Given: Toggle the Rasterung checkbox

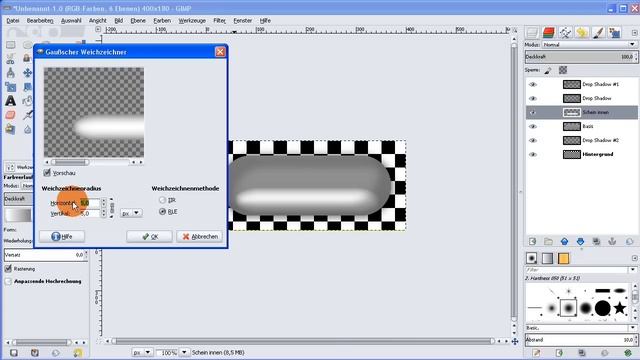Looking at the screenshot, I should tap(8, 269).
